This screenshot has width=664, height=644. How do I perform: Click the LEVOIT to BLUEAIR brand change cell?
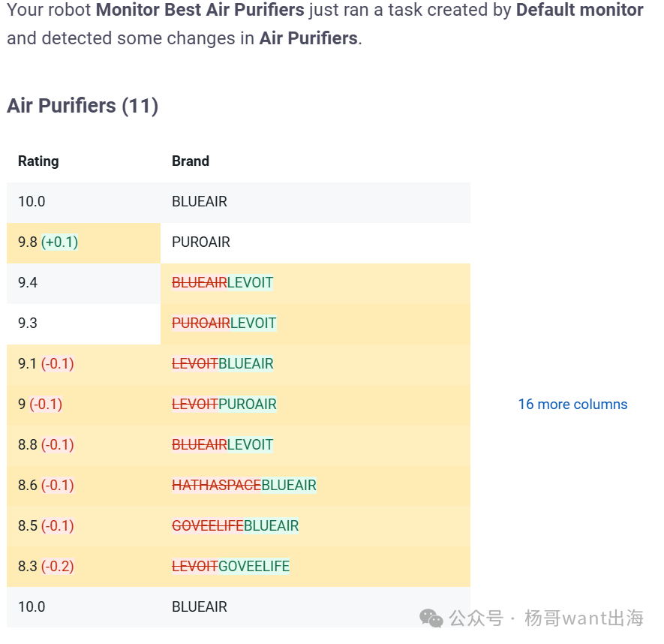[315, 363]
